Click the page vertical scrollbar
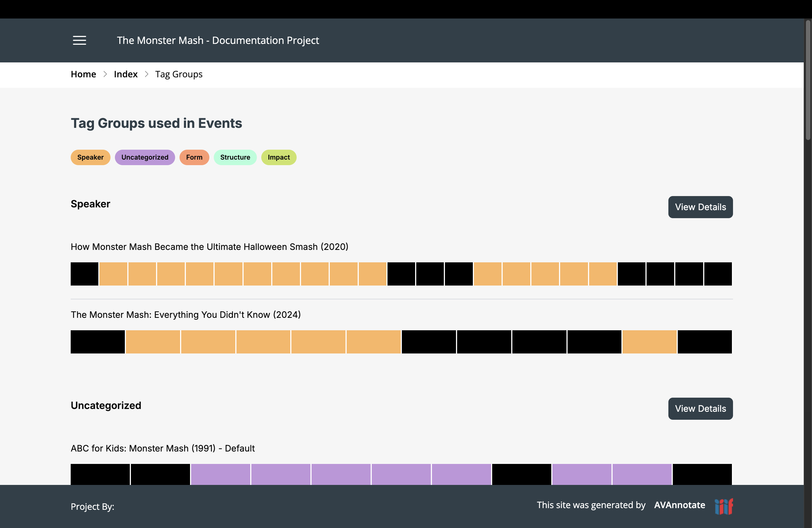Screen dimensions: 812x528 click(x=808, y=80)
